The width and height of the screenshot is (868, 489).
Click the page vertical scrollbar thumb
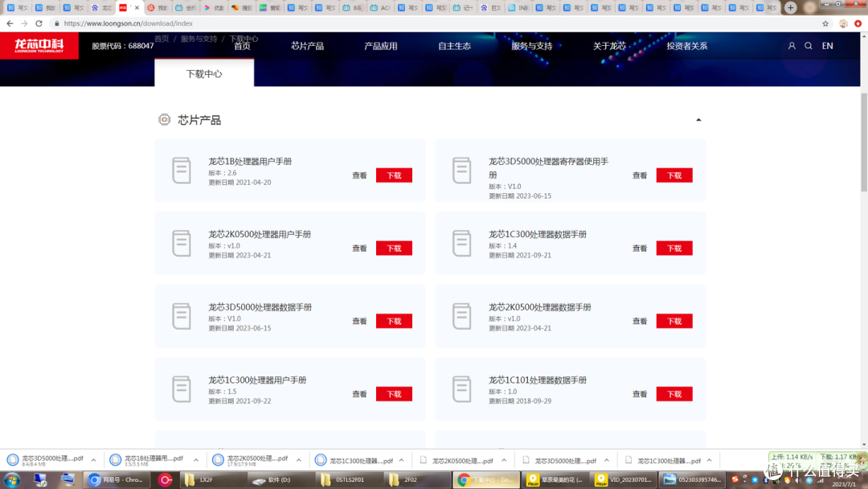[x=864, y=143]
